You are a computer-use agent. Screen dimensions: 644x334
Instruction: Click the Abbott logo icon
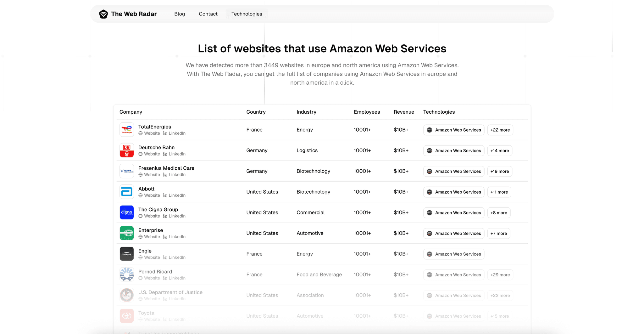127,192
